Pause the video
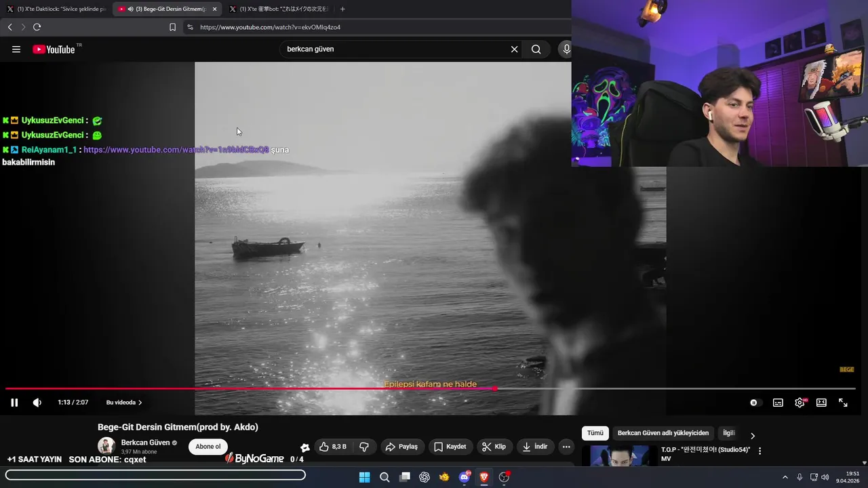 pos(14,403)
